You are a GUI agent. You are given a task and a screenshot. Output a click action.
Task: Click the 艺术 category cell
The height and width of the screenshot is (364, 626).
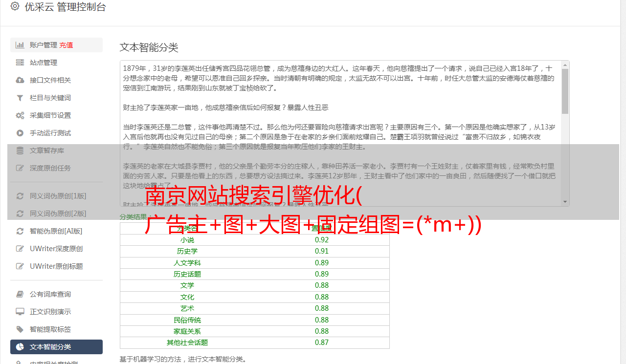(x=187, y=308)
